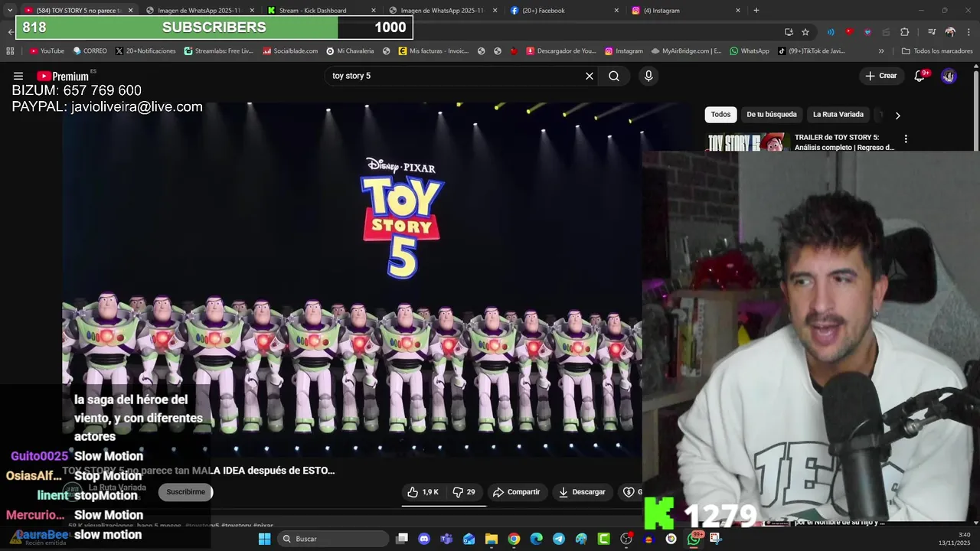Open the Streamlabs: Free Liv... bookmark
Image resolution: width=980 pixels, height=551 pixels.
click(x=219, y=51)
